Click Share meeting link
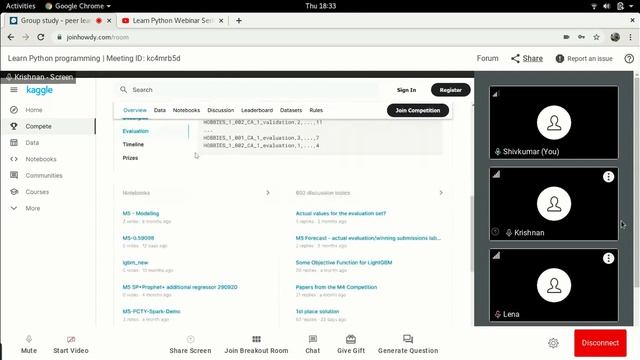The width and height of the screenshot is (640, 360). [527, 58]
